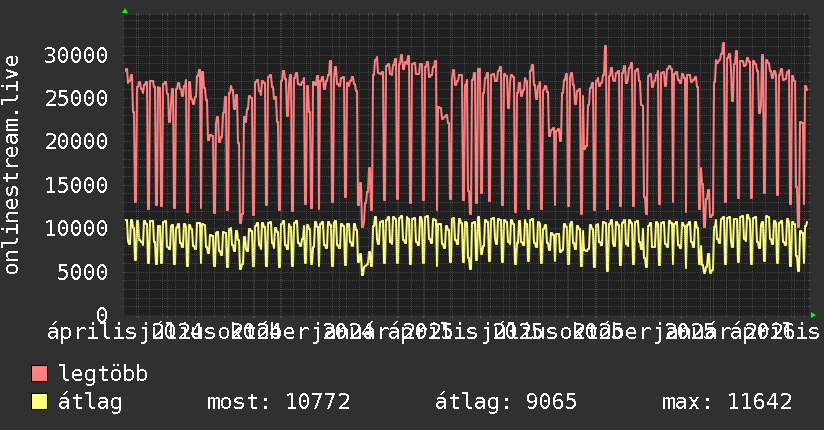Click the most: 10772 statistic

(x=279, y=402)
